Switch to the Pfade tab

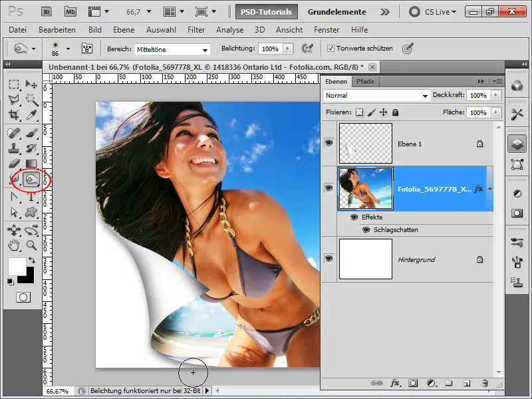[x=365, y=81]
